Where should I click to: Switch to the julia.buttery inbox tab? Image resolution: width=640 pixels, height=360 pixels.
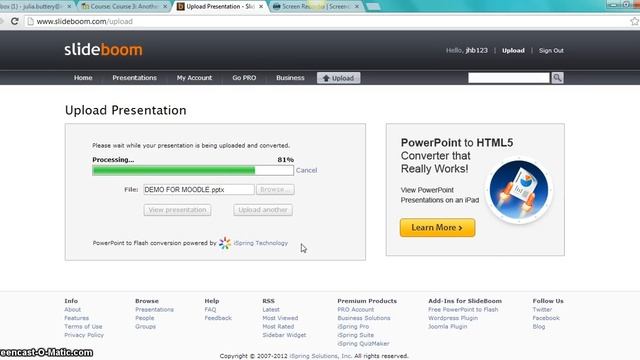(x=35, y=7)
